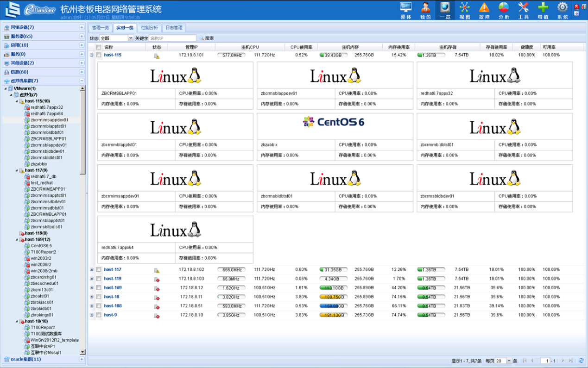Viewport: 588px width, 368px height.
Task: Click the 网络设备(7) network device icon
Action: pos(7,28)
